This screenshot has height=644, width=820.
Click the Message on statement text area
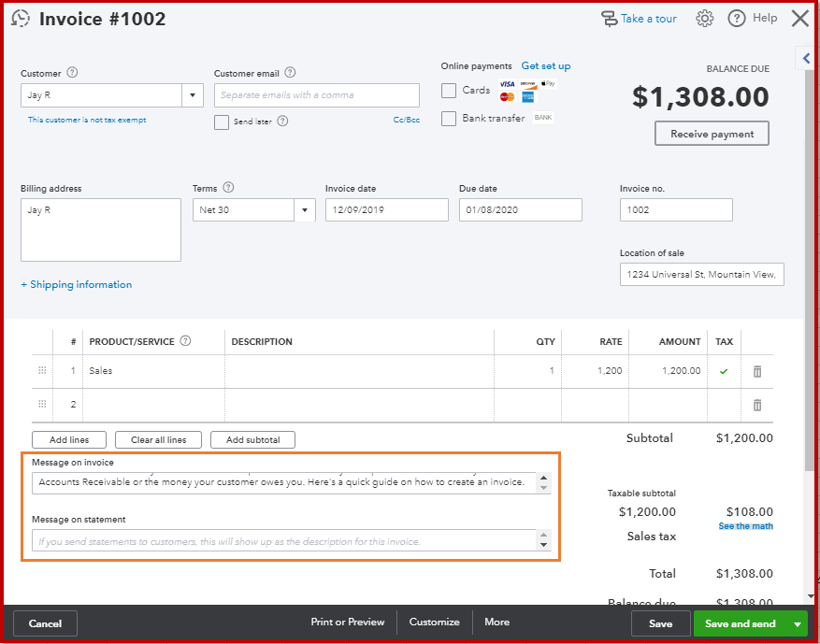pos(284,540)
